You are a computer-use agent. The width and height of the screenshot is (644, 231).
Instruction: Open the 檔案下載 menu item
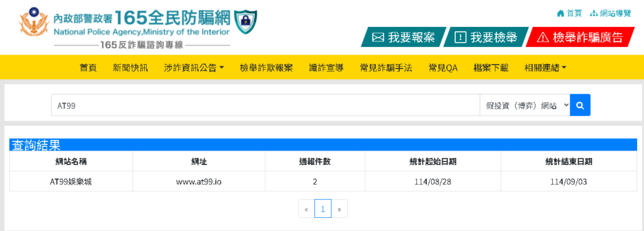click(x=491, y=68)
